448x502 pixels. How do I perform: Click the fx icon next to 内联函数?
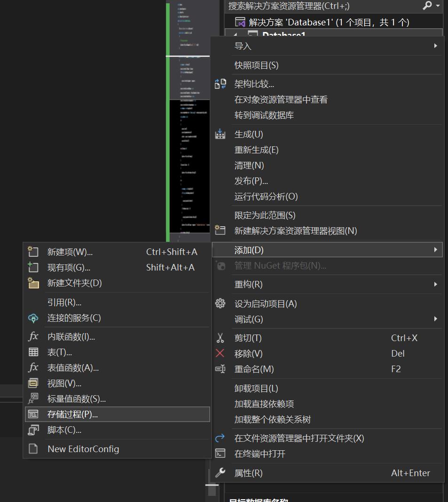(33, 336)
